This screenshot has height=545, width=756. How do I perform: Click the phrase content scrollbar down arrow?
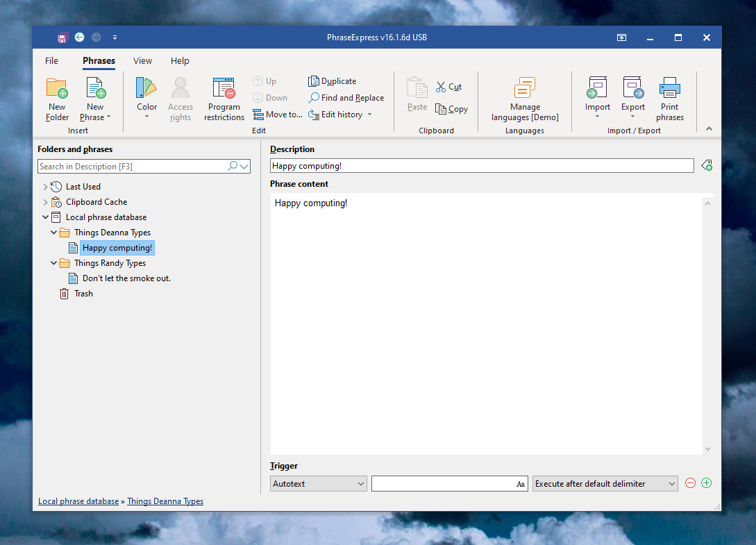(708, 449)
